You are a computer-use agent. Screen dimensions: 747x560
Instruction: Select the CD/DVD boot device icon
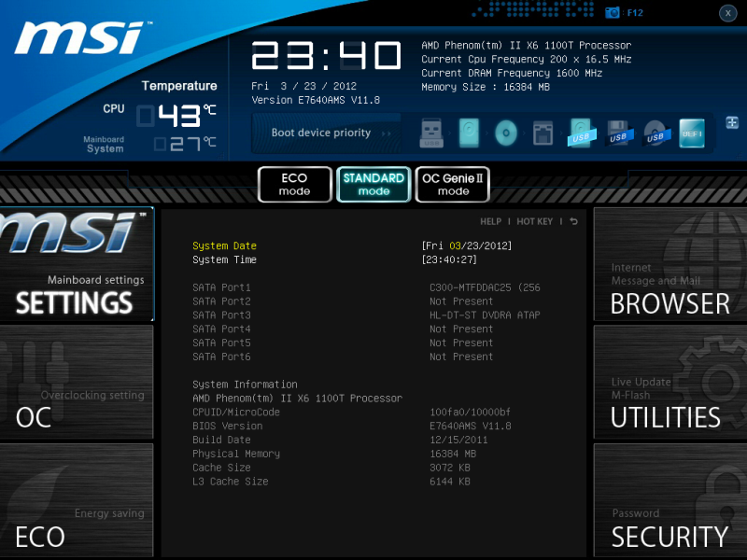point(506,133)
